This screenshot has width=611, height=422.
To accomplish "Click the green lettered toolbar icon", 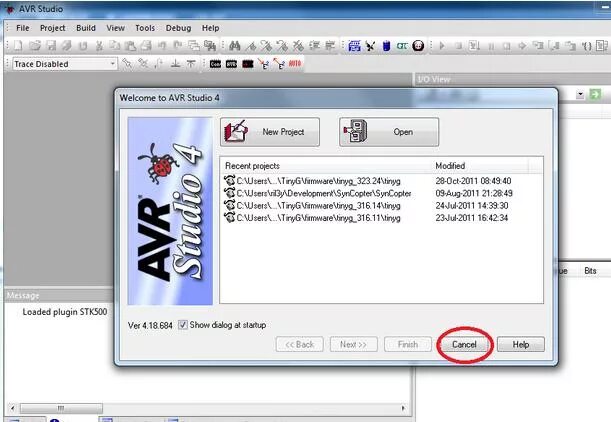I will [x=402, y=46].
